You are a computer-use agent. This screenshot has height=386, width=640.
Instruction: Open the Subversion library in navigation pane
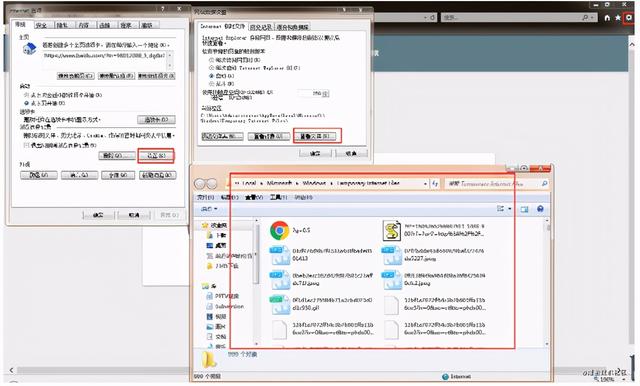point(225,306)
